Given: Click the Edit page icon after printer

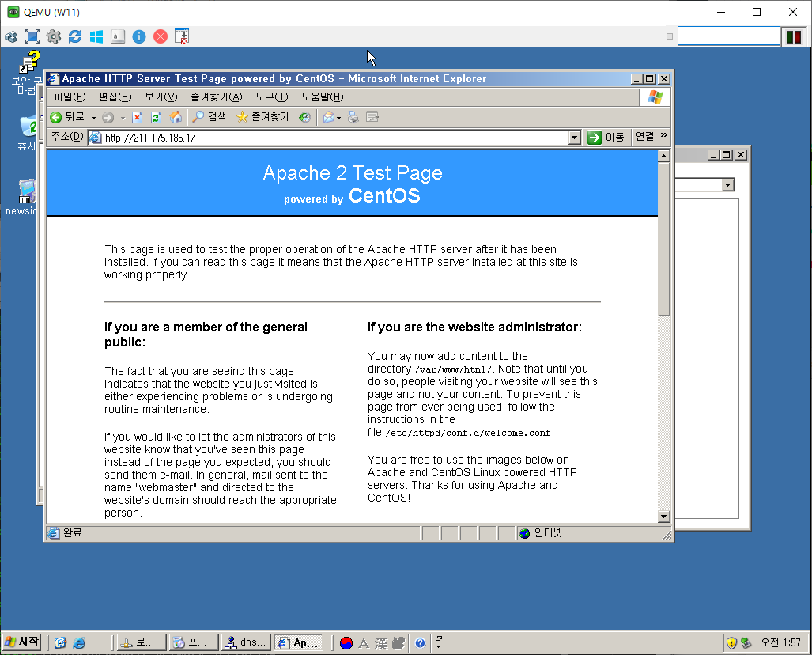Looking at the screenshot, I should pos(372,117).
